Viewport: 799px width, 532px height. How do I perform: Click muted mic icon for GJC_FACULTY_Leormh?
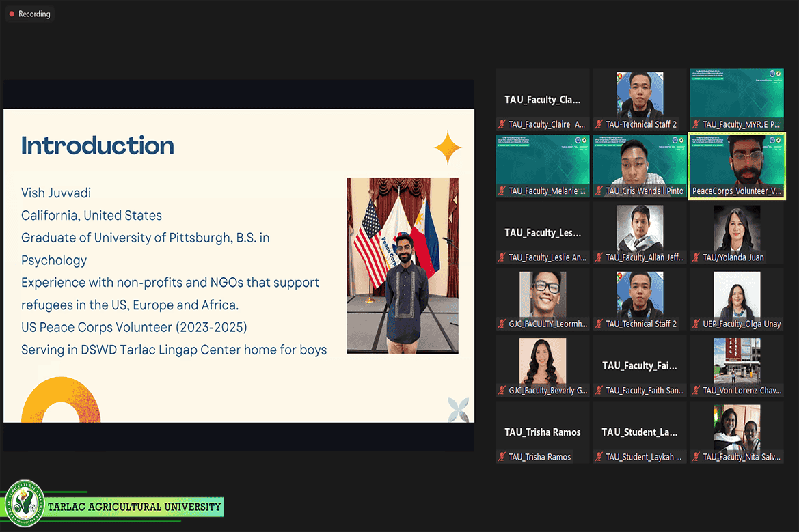click(x=502, y=324)
